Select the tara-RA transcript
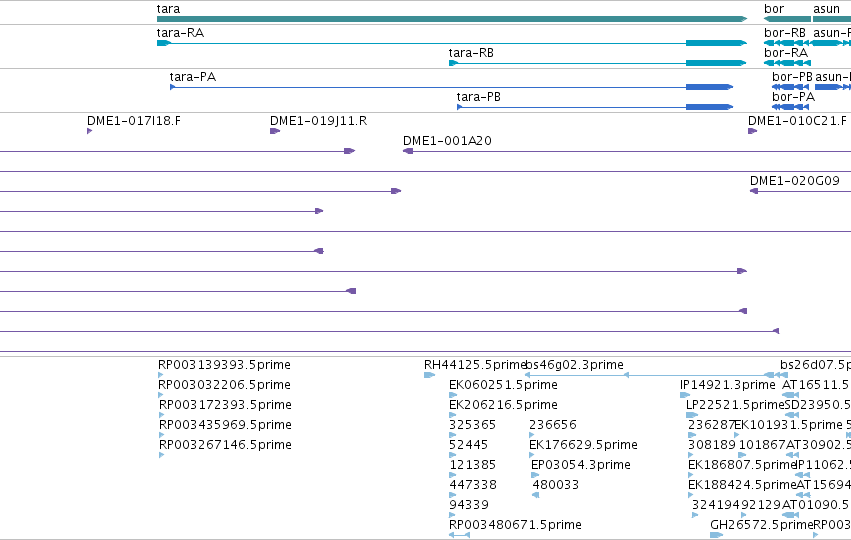 452,43
